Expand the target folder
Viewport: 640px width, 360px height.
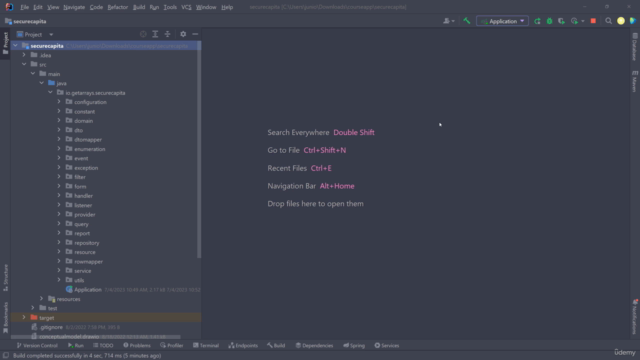pyautogui.click(x=24, y=318)
